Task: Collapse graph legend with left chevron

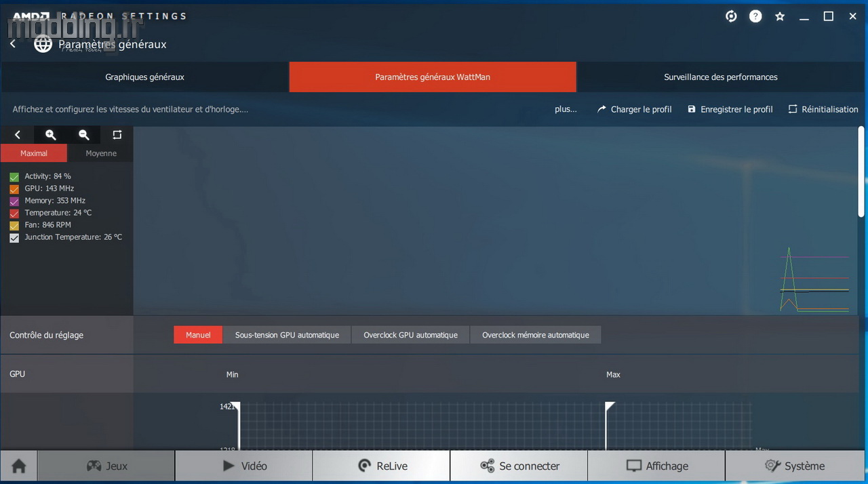Action: (18, 135)
